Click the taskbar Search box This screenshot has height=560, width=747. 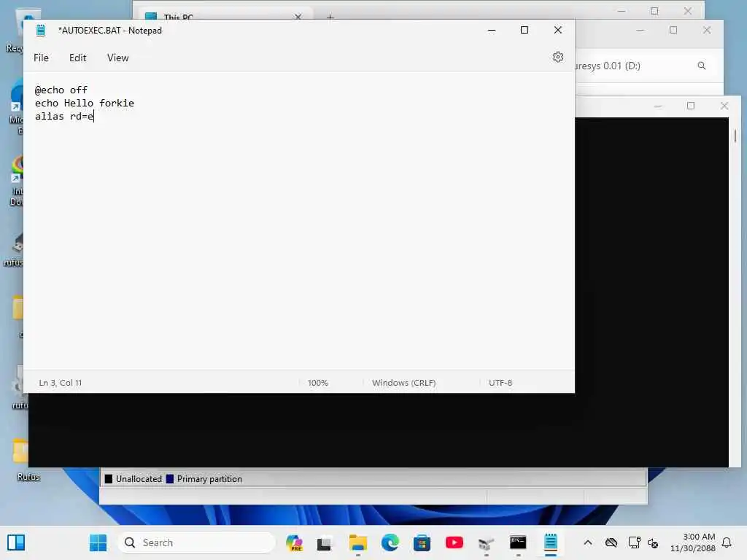click(196, 542)
